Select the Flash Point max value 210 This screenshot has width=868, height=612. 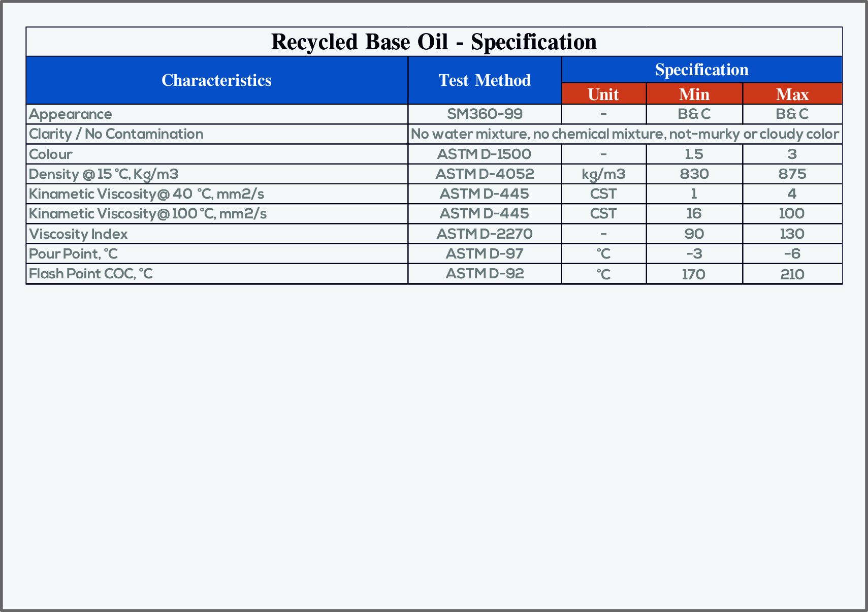tap(792, 274)
